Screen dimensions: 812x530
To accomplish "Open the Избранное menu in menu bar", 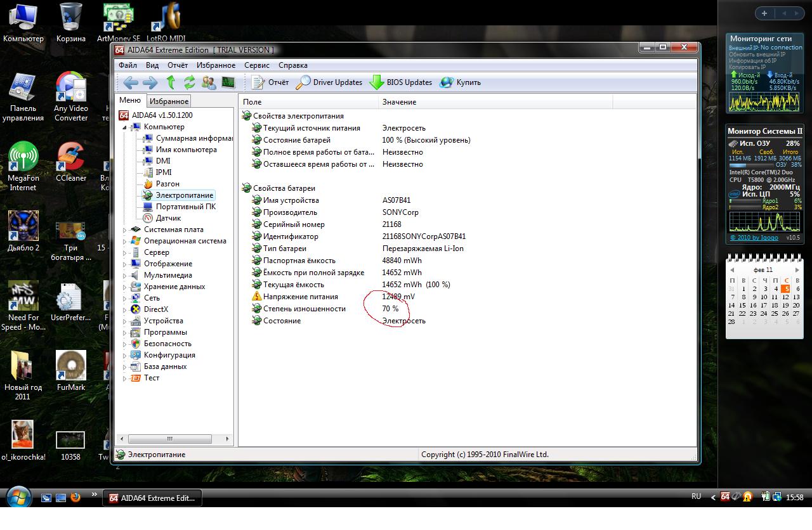I will tap(216, 65).
